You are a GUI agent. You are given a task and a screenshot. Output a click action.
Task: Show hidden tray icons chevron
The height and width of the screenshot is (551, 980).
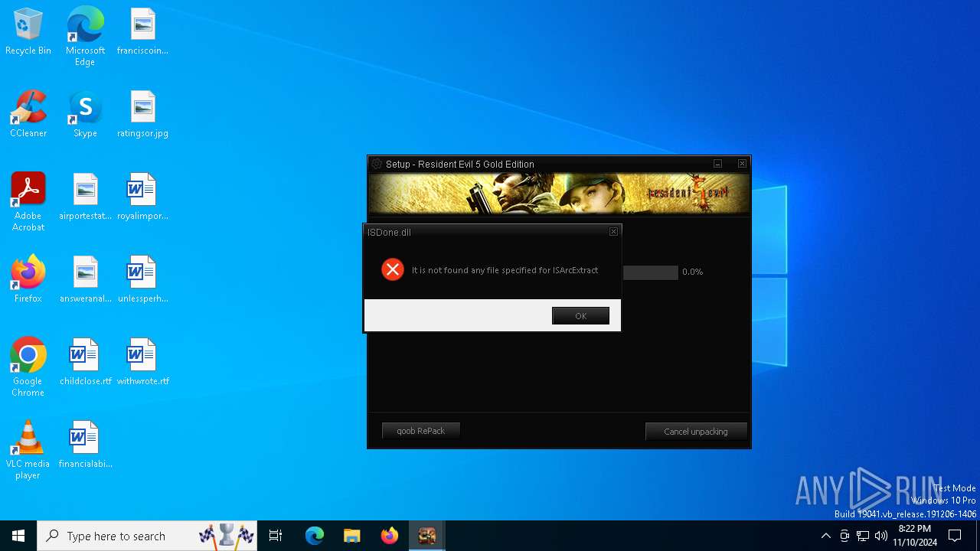(825, 536)
